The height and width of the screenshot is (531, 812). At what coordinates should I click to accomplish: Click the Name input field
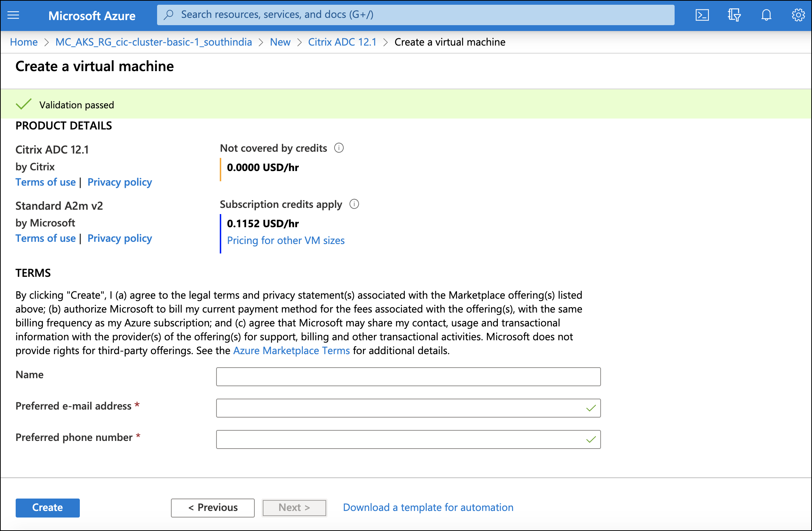tap(408, 377)
